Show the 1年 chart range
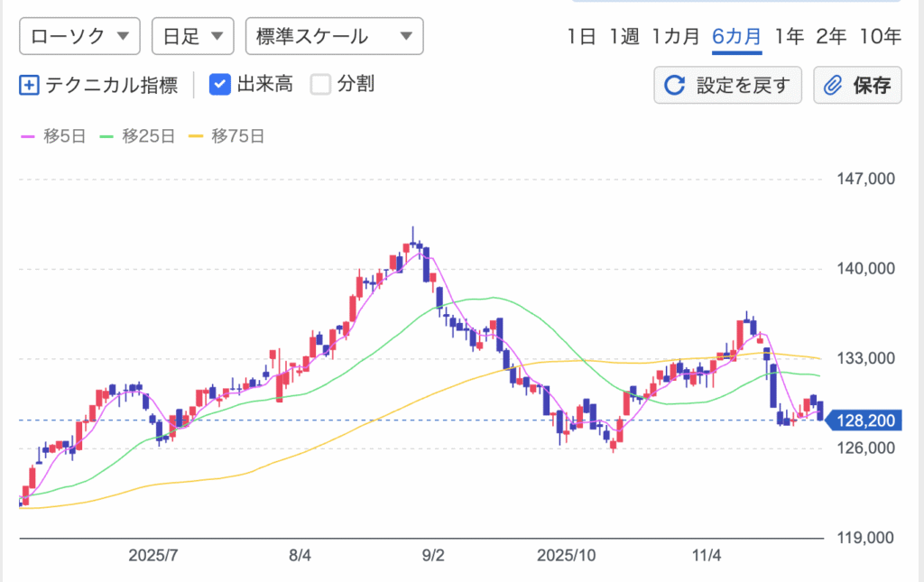This screenshot has height=582, width=924. click(x=789, y=37)
